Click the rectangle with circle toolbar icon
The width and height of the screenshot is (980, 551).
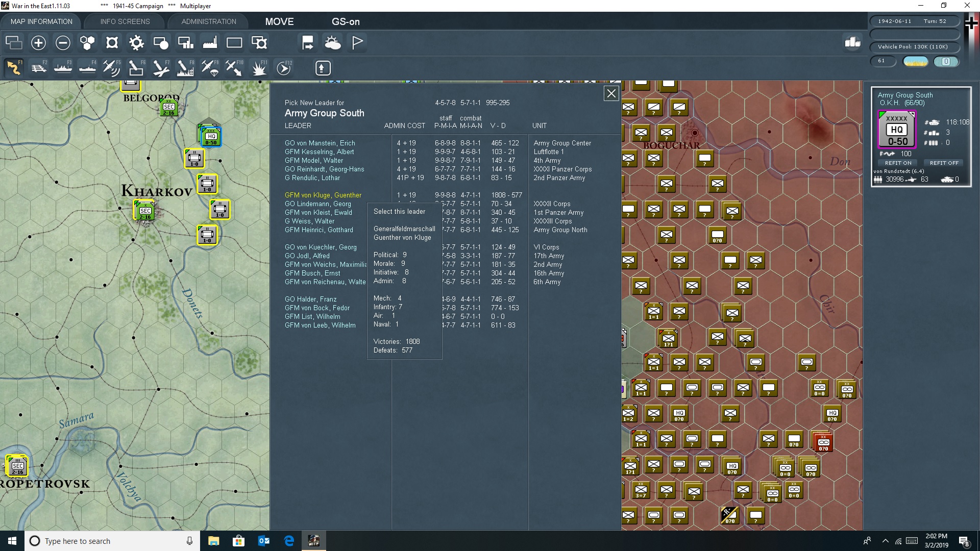tap(161, 43)
